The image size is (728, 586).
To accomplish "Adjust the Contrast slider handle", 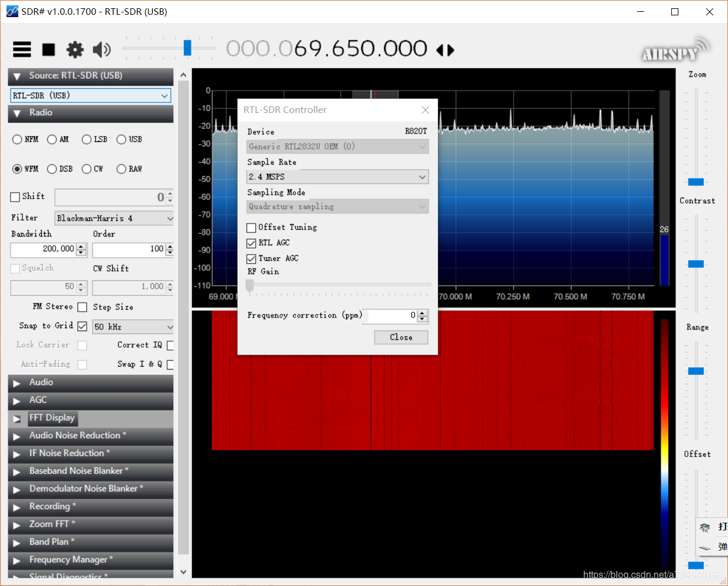I will [x=696, y=264].
